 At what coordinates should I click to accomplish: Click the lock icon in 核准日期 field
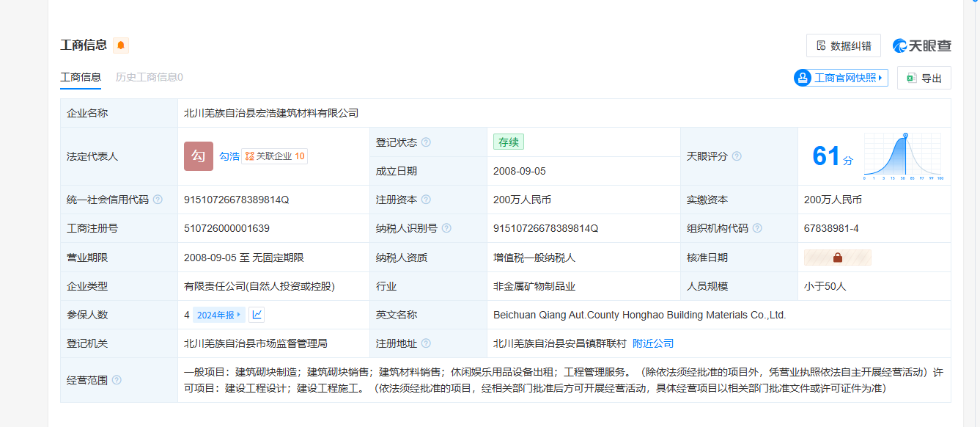pos(838,258)
